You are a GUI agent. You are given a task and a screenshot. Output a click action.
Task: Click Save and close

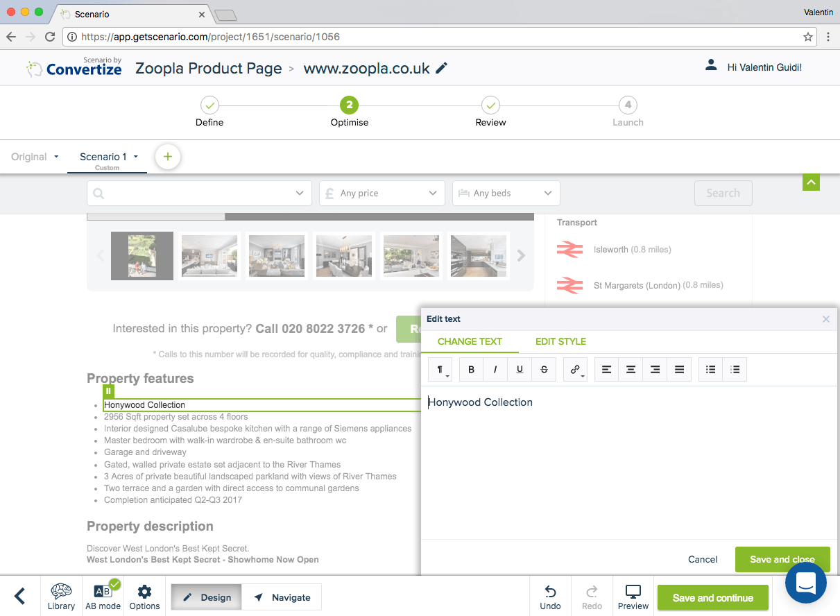tap(782, 559)
